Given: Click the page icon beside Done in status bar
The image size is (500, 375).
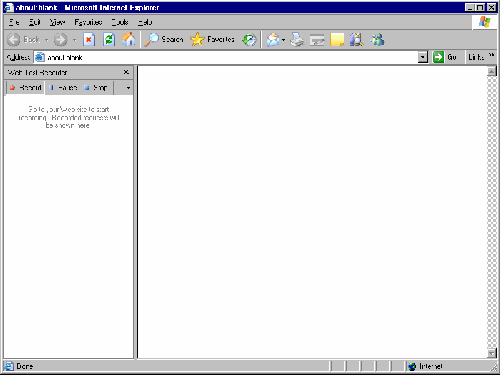Looking at the screenshot, I should coord(9,366).
